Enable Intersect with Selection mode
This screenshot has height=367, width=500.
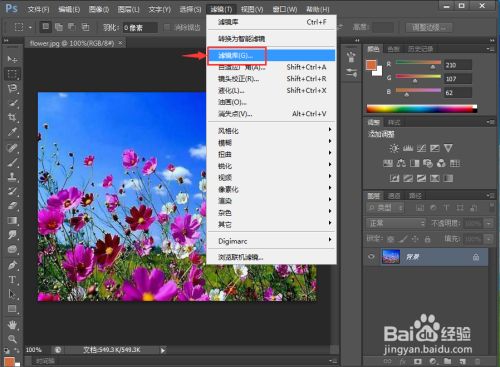[85, 27]
